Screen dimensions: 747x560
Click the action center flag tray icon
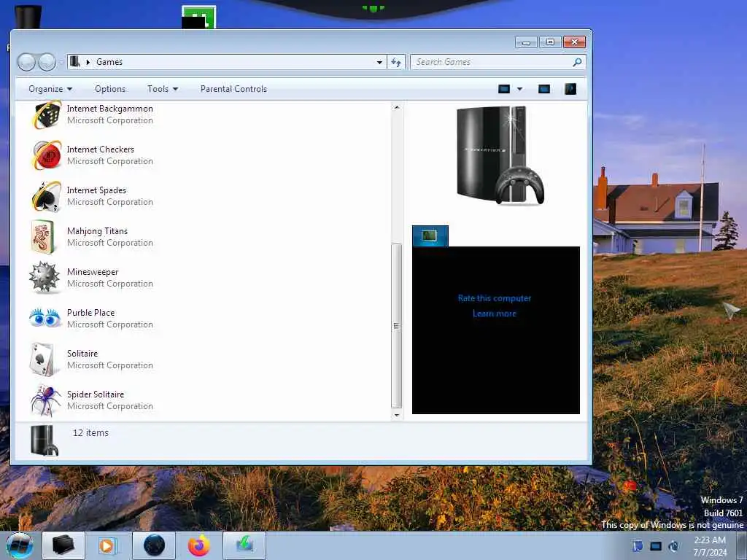(x=638, y=546)
